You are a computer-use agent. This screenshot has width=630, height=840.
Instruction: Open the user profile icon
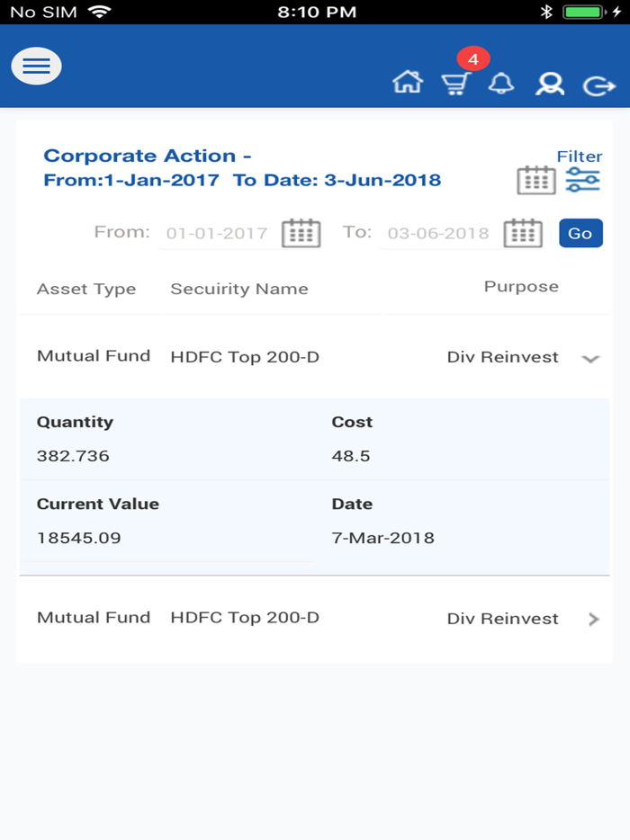point(550,84)
